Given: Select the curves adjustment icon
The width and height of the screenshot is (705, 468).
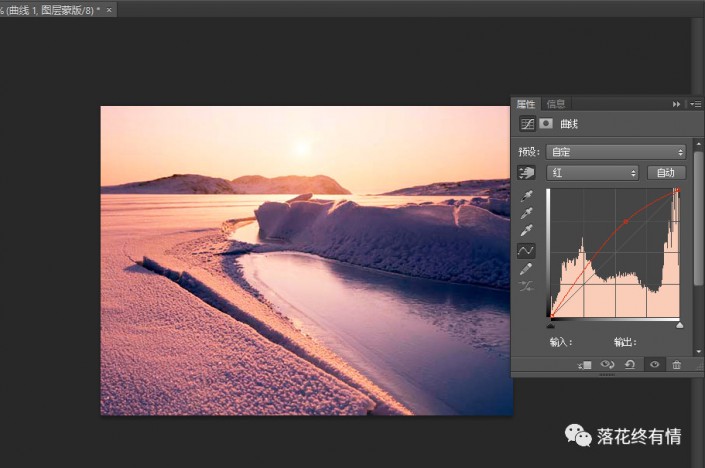Looking at the screenshot, I should 527,124.
